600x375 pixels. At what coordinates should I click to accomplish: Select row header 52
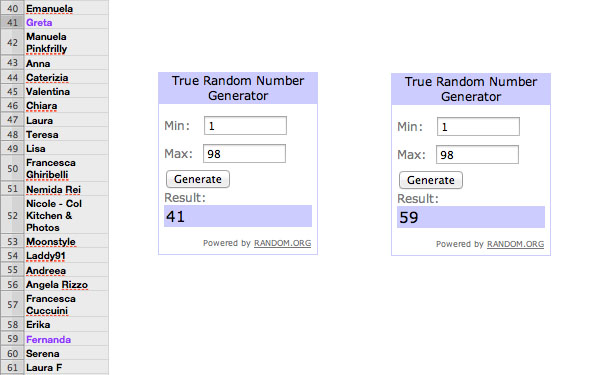12,215
